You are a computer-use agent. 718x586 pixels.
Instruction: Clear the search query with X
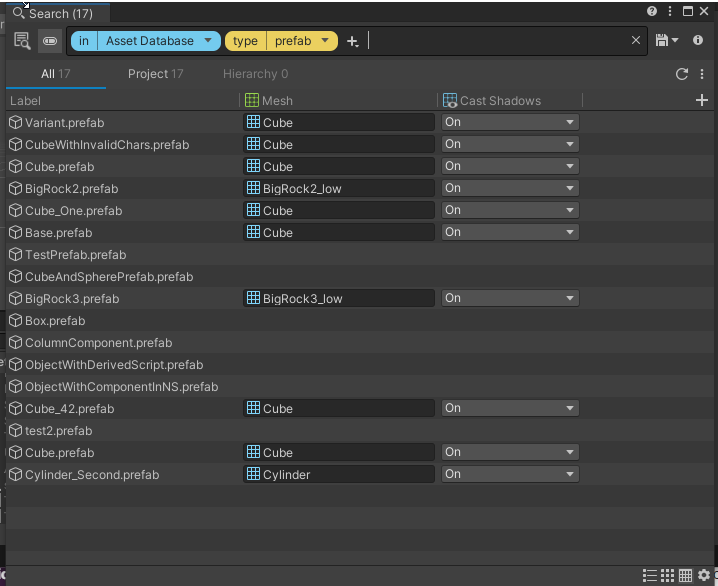[636, 41]
